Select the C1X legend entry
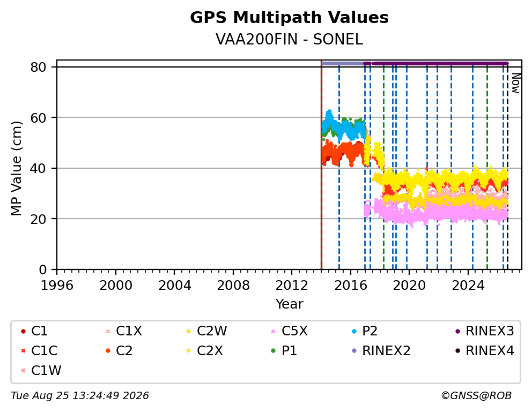 123,331
